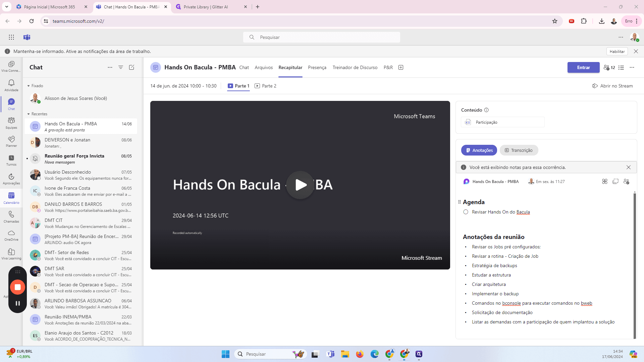Open Viva Connections in the sidebar

click(11, 66)
